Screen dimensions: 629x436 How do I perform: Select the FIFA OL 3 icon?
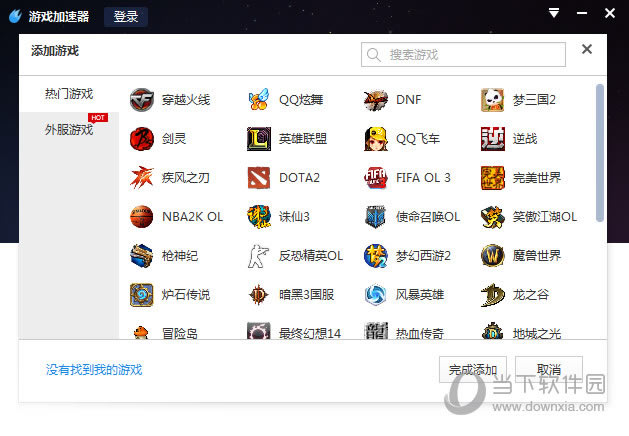click(375, 178)
